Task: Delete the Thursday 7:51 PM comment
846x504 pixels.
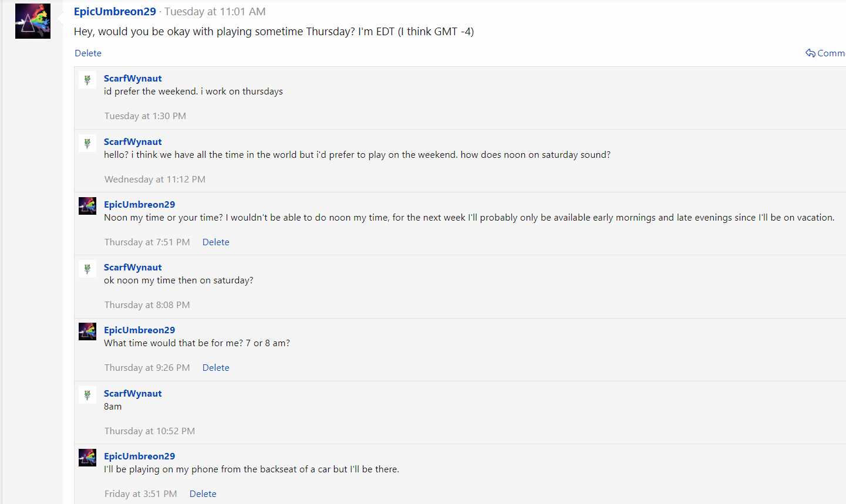Action: pos(215,242)
